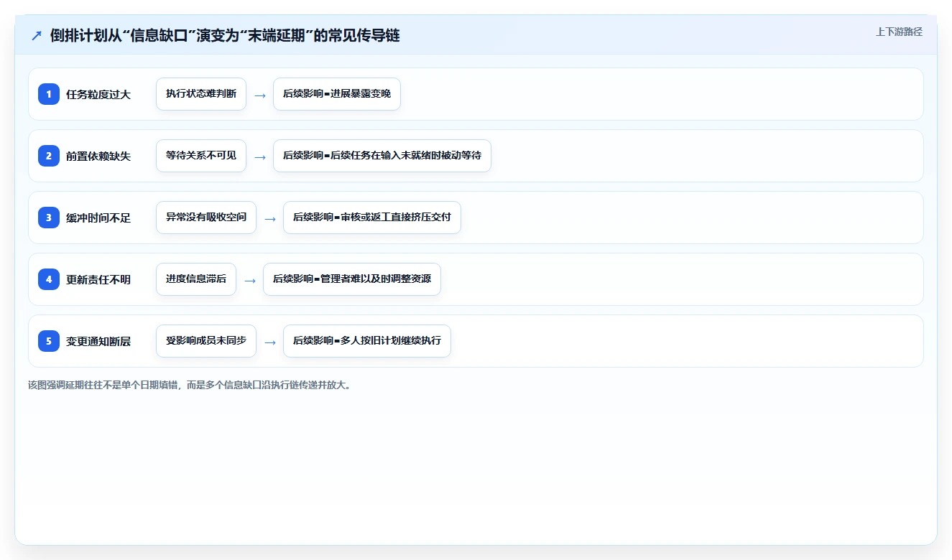Click the 后续影响=进展暴露变晚 chip
The height and width of the screenshot is (560, 952).
point(337,94)
